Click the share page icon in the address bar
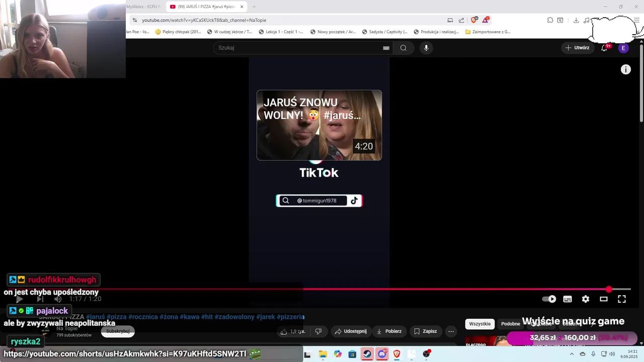The image size is (644, 362). 461,20
